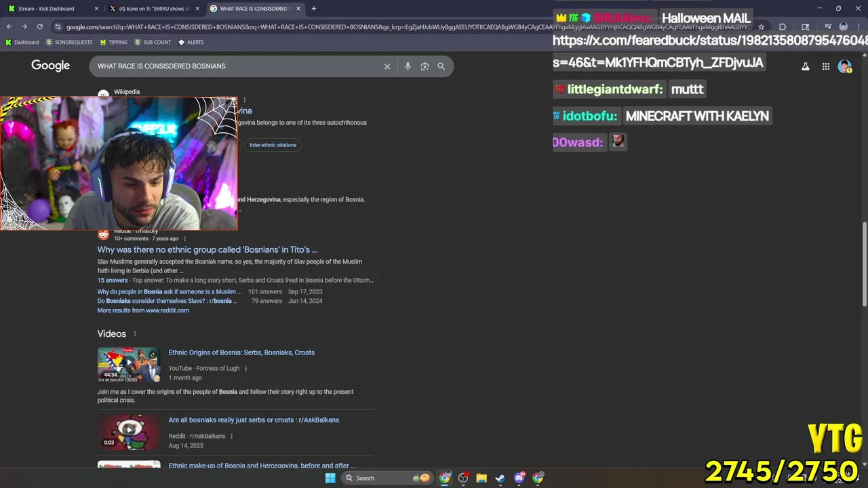Open Steam from the taskbar

click(x=500, y=478)
